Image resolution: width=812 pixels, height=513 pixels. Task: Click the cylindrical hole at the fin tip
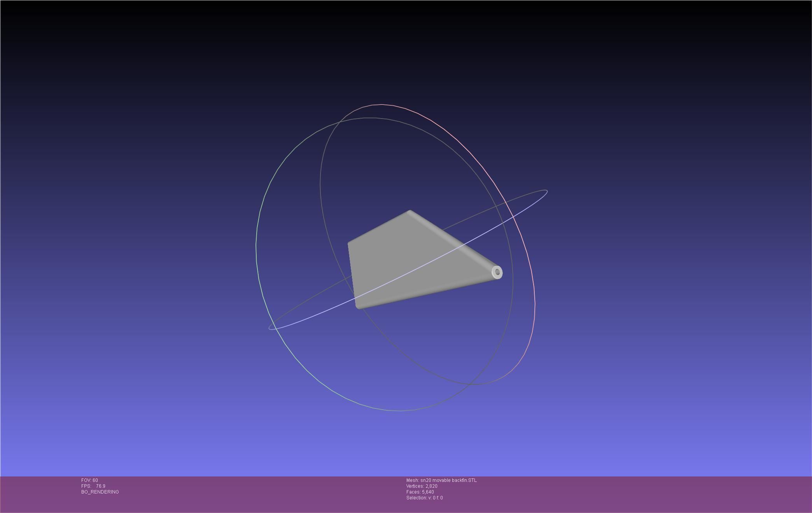[497, 272]
